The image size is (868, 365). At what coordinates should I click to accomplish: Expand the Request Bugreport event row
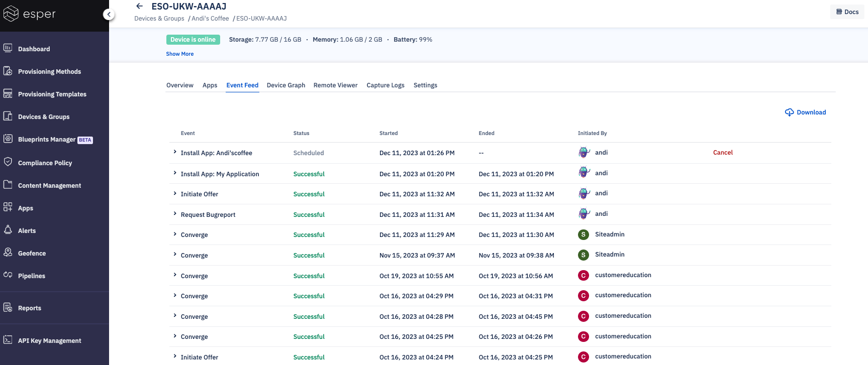[x=175, y=213]
